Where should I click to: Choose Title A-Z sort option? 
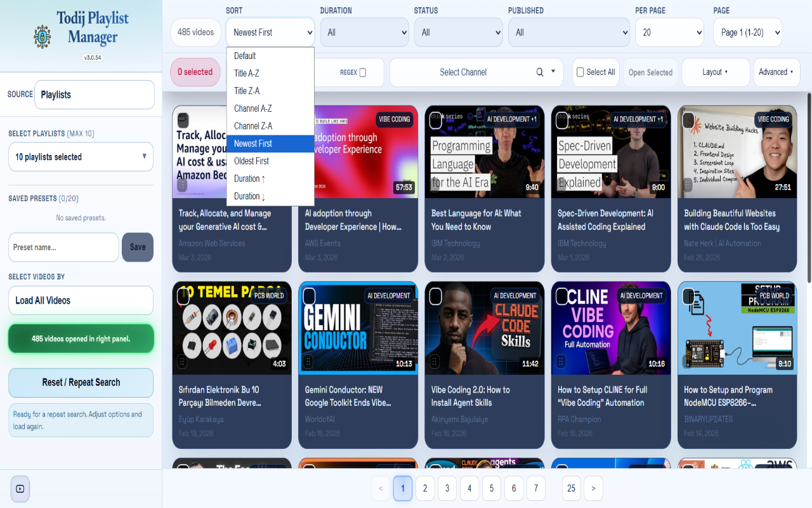click(270, 74)
